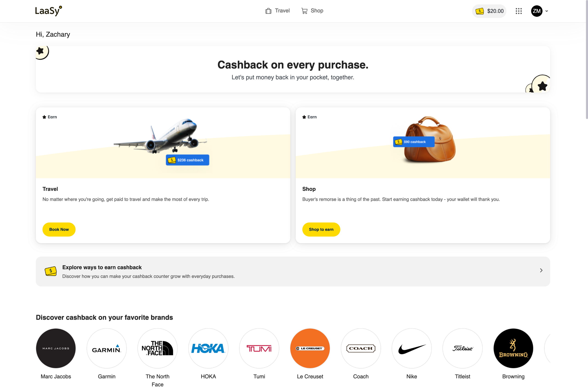Open the apps grid menu icon
This screenshot has width=588, height=392.
519,11
